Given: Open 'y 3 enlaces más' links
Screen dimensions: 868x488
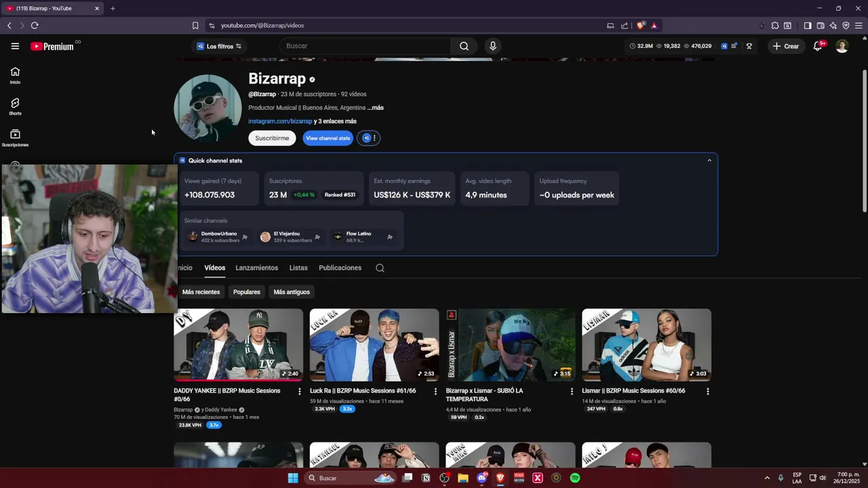Looking at the screenshot, I should click(x=335, y=121).
